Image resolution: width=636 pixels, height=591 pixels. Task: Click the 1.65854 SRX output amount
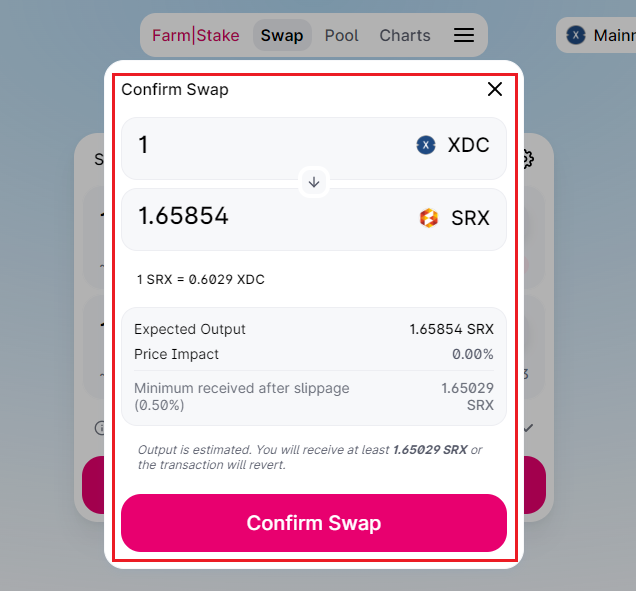pyautogui.click(x=183, y=215)
